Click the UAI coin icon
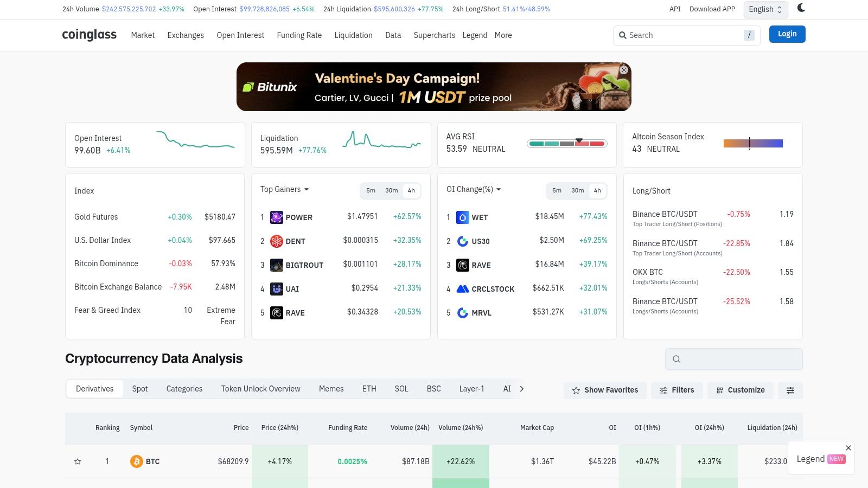This screenshot has width=868, height=488. coord(277,289)
